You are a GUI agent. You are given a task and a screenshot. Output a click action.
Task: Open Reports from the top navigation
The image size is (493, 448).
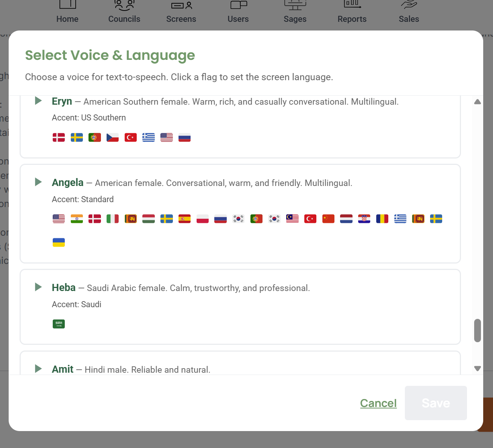(x=352, y=11)
